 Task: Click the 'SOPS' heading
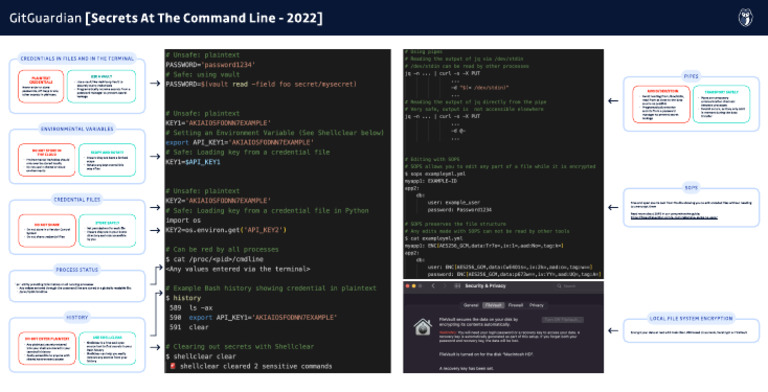tap(691, 188)
